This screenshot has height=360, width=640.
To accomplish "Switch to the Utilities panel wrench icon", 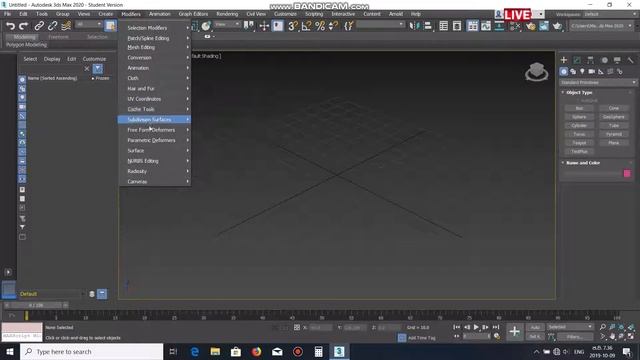I will coord(630,60).
